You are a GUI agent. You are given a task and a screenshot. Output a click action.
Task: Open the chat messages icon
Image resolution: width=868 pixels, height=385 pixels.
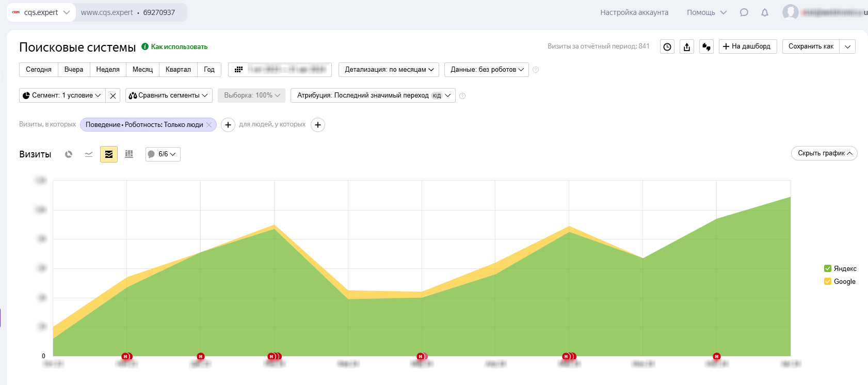click(x=744, y=12)
